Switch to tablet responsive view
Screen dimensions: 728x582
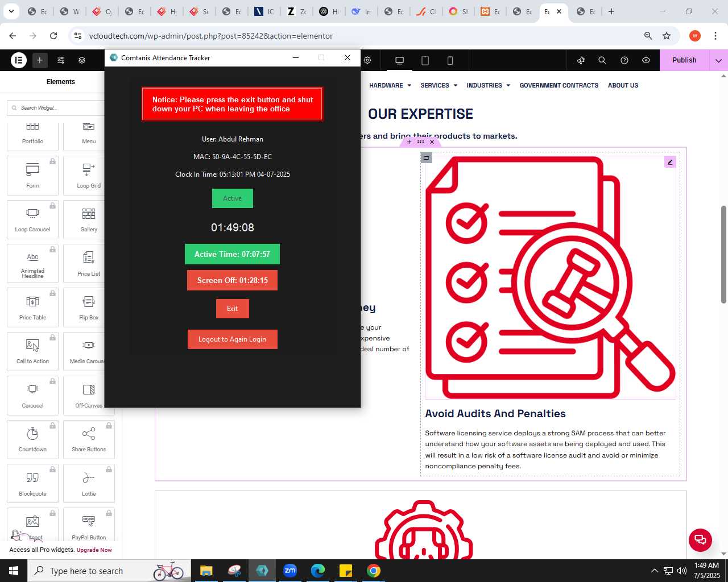[x=425, y=60]
